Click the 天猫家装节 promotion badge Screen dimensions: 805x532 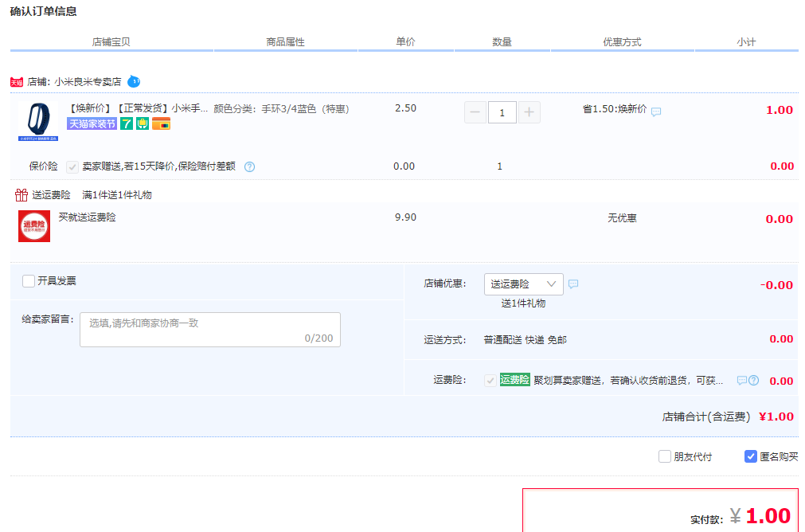pos(92,123)
